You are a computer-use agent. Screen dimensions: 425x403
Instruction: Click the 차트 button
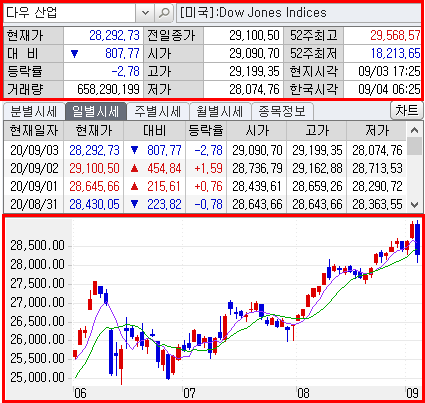click(x=406, y=110)
